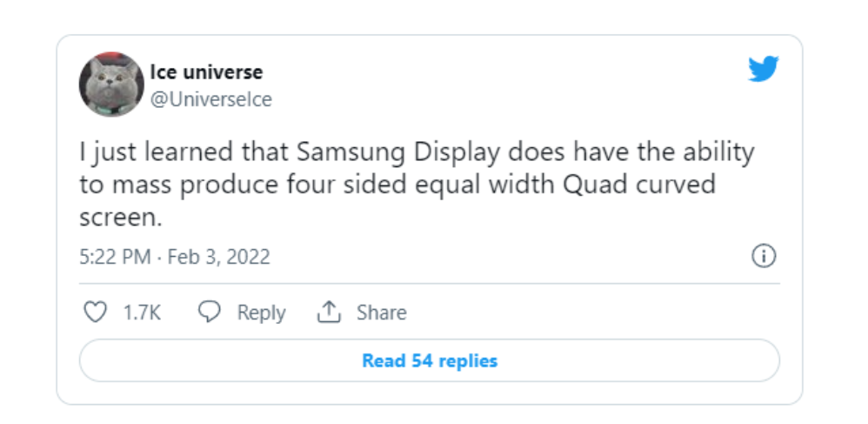Visit the @UniverseIce handle link
The image size is (868, 424).
pos(210,99)
